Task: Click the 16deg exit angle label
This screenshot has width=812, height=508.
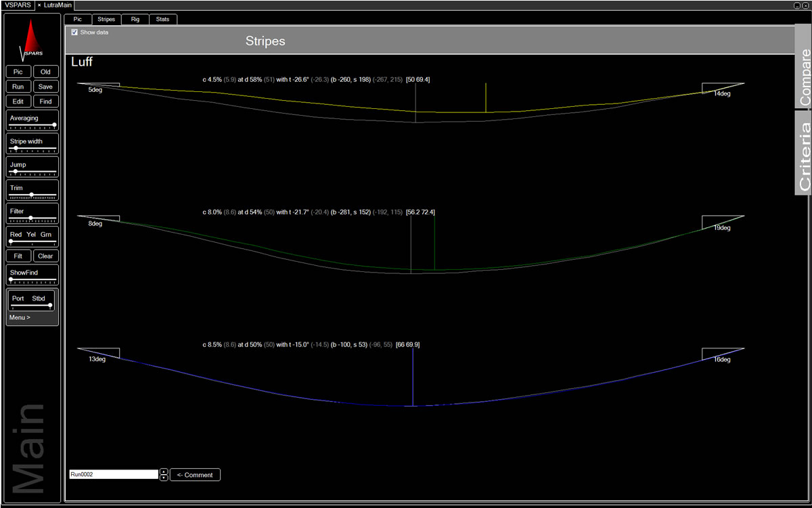Action: 722,360
